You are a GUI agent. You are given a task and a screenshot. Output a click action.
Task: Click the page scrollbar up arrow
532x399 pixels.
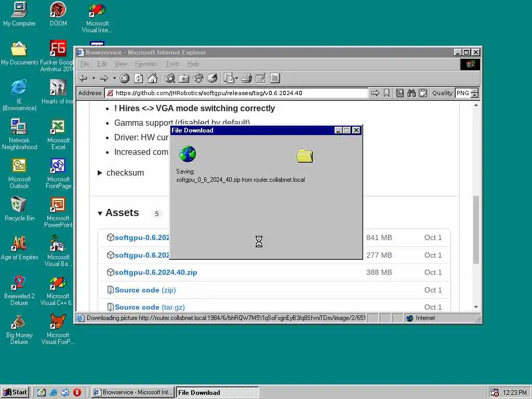pos(476,105)
